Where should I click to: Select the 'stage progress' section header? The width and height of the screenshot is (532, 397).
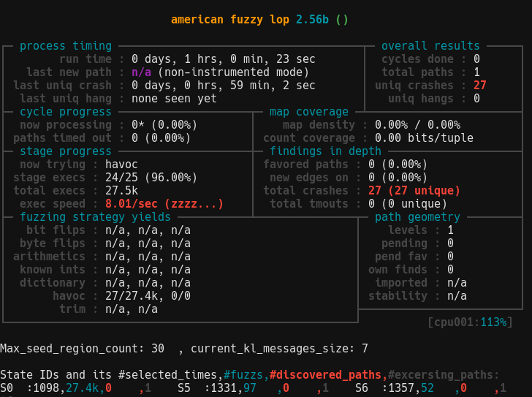pos(66,151)
